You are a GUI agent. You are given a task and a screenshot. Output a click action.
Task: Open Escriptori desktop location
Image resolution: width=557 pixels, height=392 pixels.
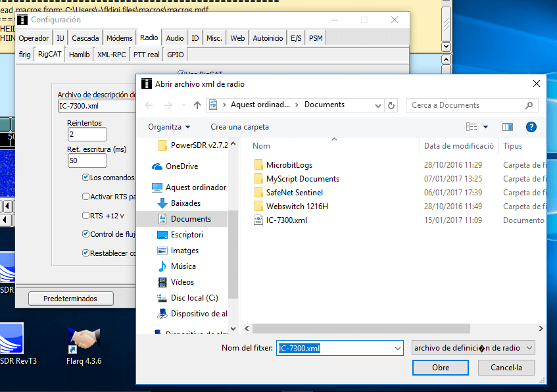pyautogui.click(x=180, y=235)
